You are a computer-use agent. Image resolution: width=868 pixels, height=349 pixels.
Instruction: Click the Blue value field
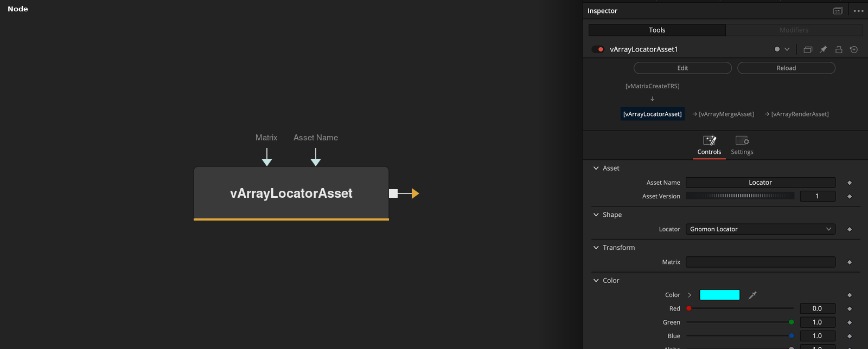click(818, 336)
